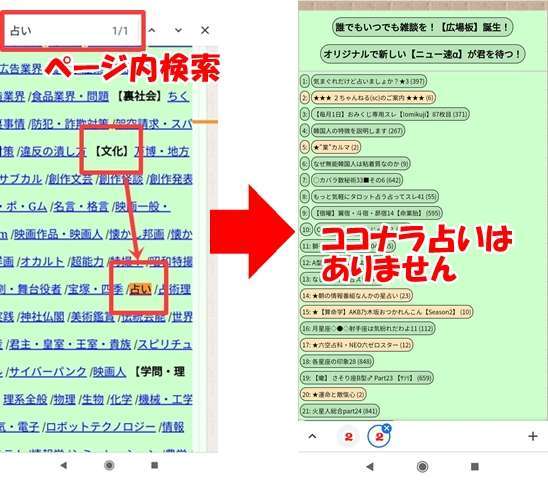This screenshot has width=548, height=480.
Task: Open the highlighted 占い board link
Action: click(x=140, y=289)
